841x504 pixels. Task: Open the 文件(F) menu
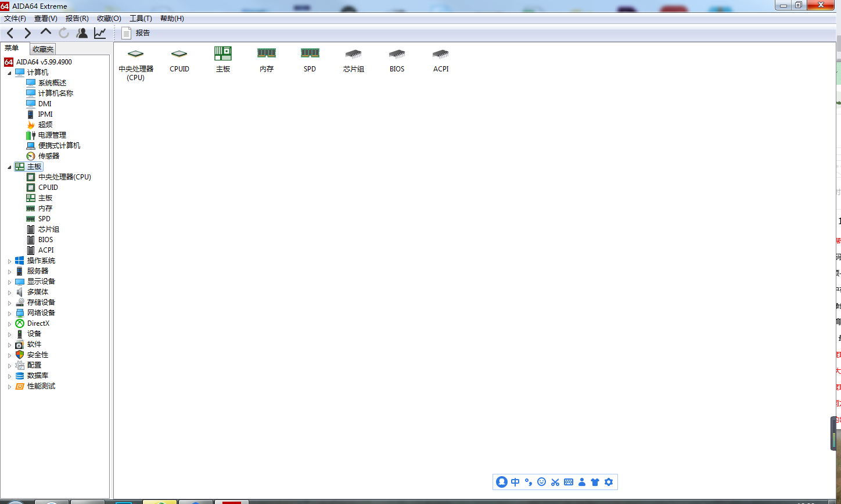15,19
